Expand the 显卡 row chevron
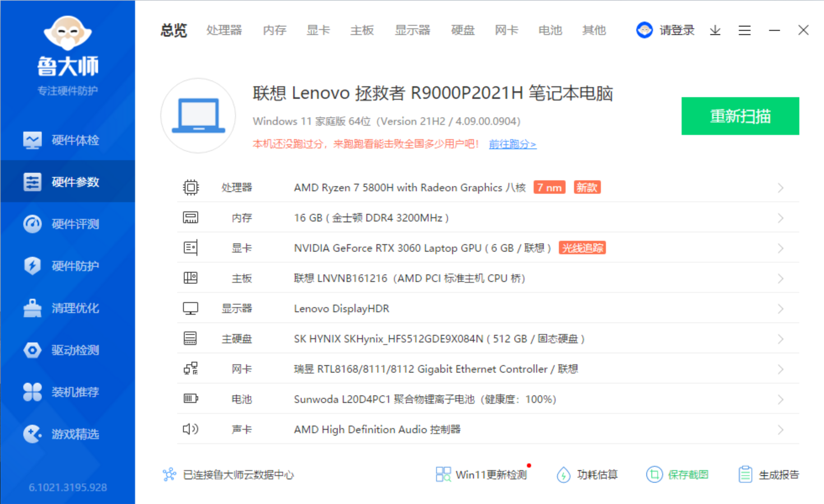This screenshot has width=824, height=504. click(x=780, y=248)
